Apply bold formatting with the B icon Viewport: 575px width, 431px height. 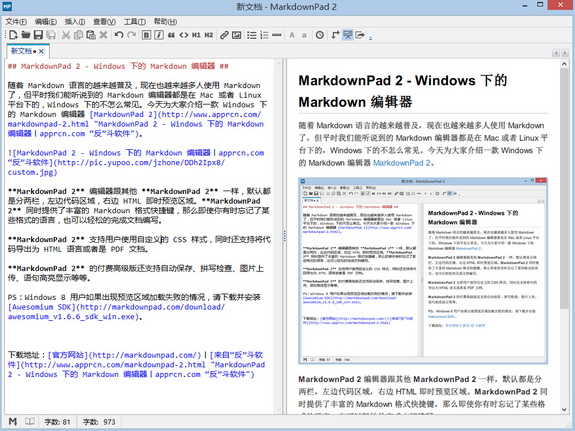click(146, 35)
